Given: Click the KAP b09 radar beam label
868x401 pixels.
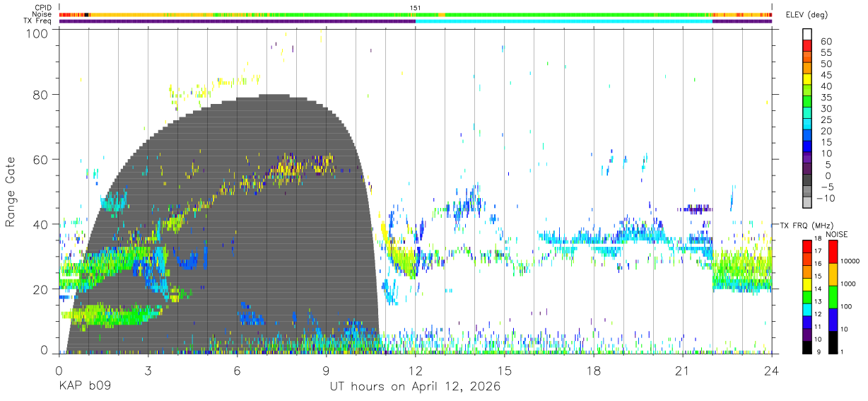Looking at the screenshot, I should point(84,387).
